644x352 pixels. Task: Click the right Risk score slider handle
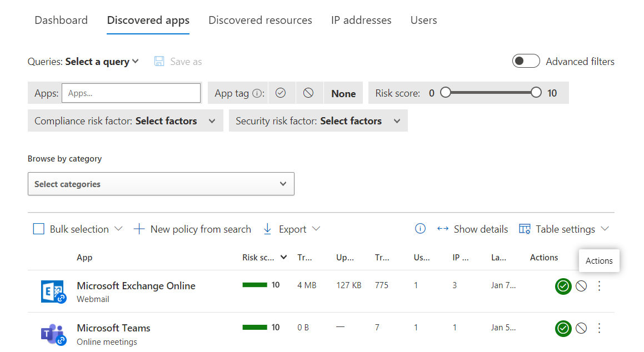coord(536,93)
